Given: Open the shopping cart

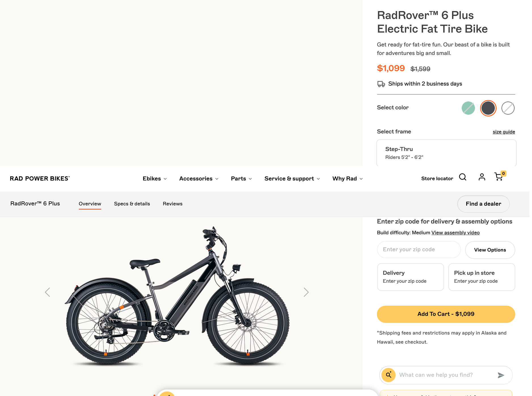Looking at the screenshot, I should tap(499, 177).
